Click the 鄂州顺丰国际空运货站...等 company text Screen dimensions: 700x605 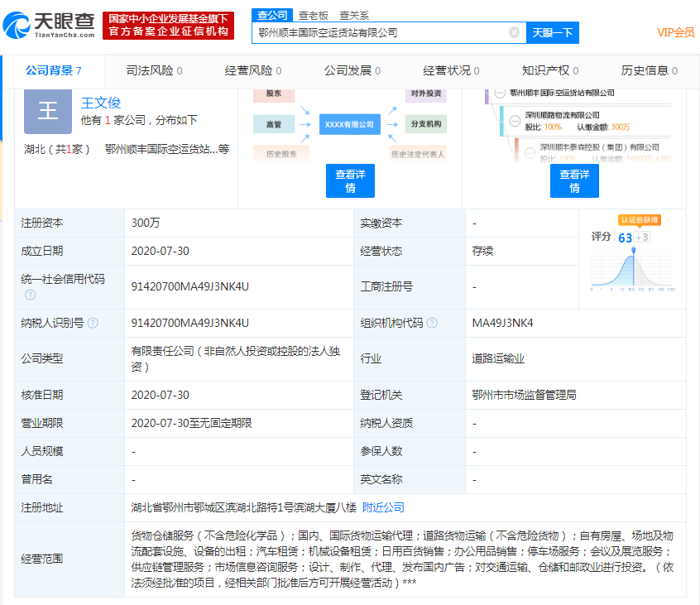(167, 149)
